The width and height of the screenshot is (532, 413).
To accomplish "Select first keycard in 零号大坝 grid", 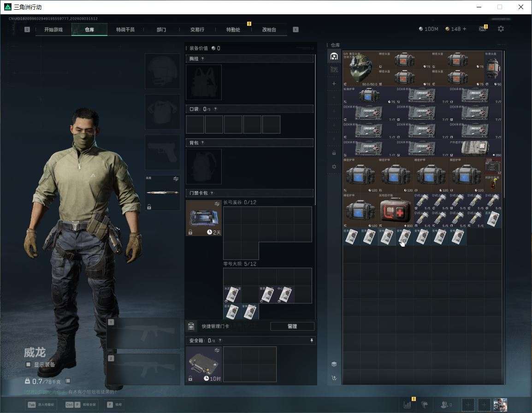I will tap(232, 294).
